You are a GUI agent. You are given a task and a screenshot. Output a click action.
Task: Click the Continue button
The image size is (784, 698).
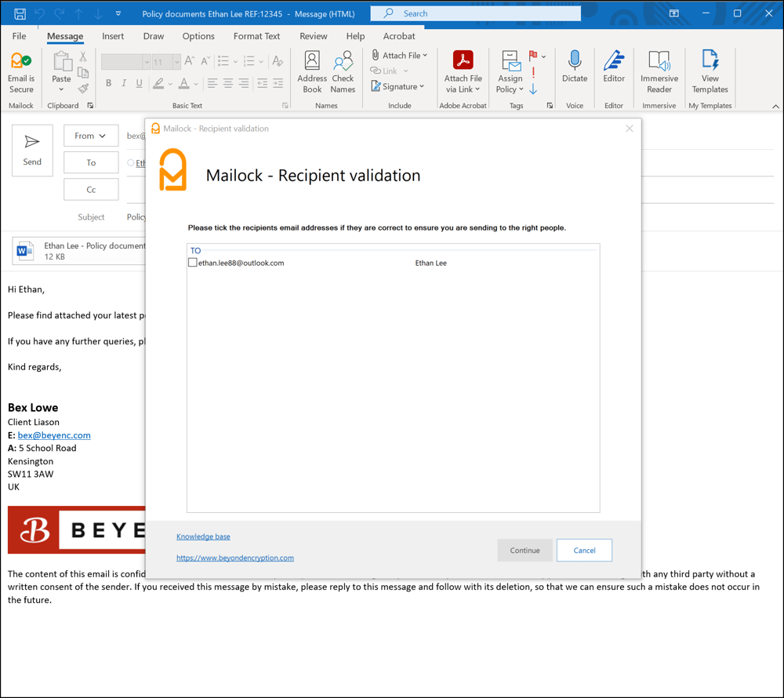[x=524, y=550]
